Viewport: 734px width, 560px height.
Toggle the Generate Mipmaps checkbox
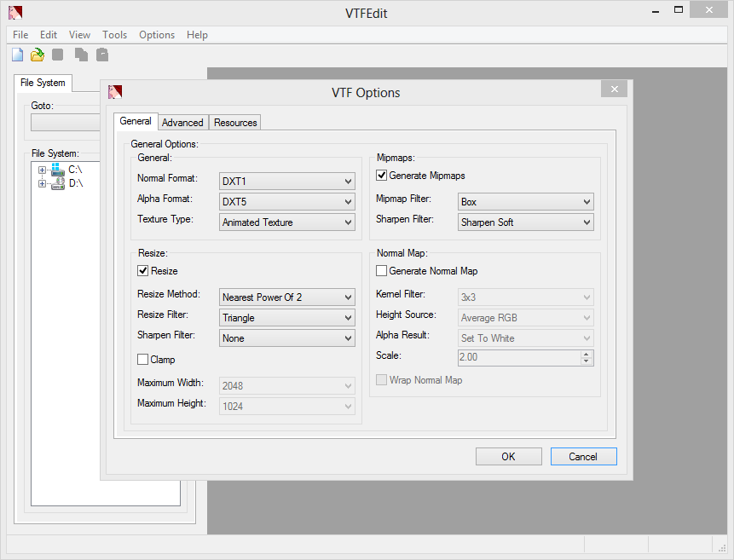point(382,176)
